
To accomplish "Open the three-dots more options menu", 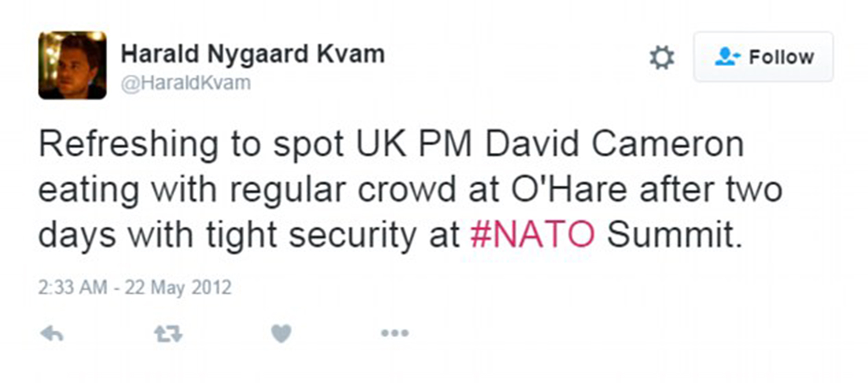I will [395, 334].
